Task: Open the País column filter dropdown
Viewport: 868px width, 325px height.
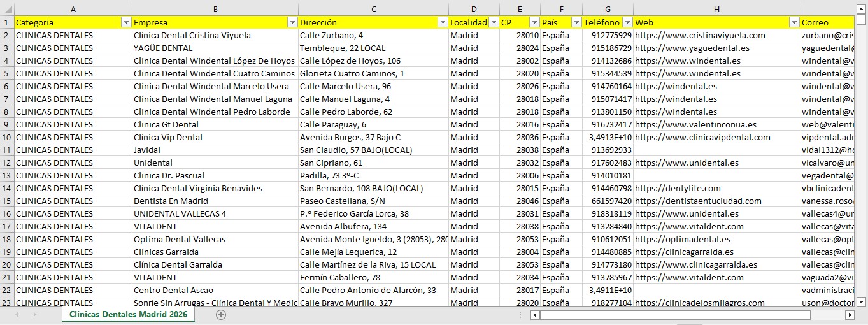Action: [x=576, y=22]
